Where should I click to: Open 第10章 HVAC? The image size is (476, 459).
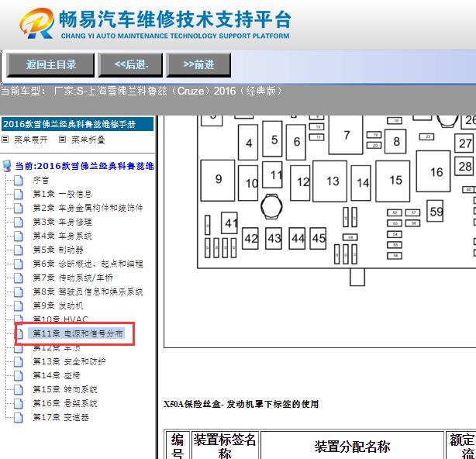60,319
